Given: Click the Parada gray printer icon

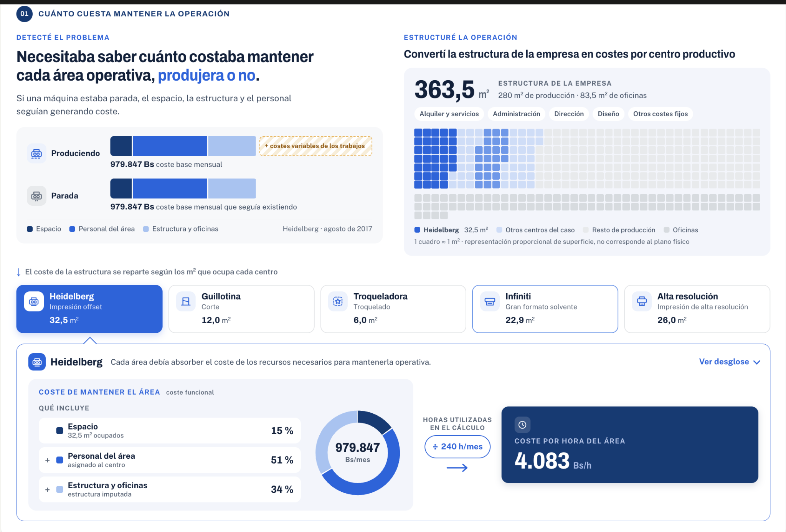Looking at the screenshot, I should tap(36, 196).
